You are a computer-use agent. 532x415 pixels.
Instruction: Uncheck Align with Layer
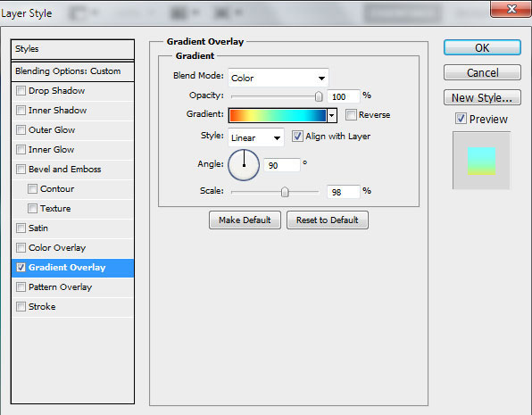[297, 136]
